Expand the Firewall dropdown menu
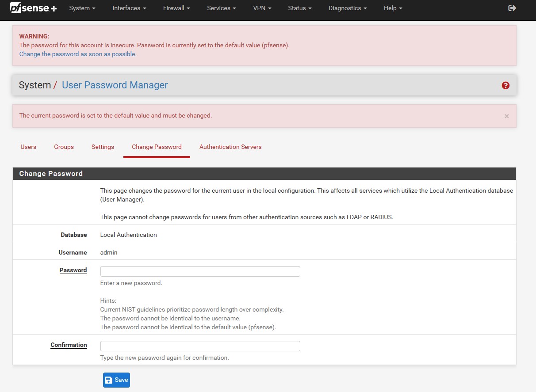Screen dimensions: 536x392 click(x=176, y=8)
